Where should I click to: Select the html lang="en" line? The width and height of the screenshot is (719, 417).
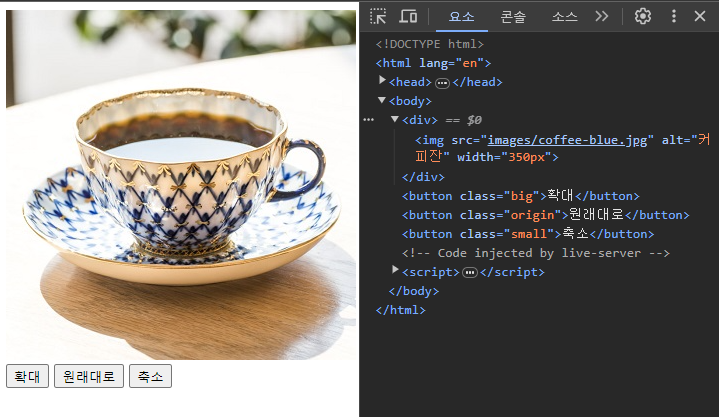[x=433, y=63]
